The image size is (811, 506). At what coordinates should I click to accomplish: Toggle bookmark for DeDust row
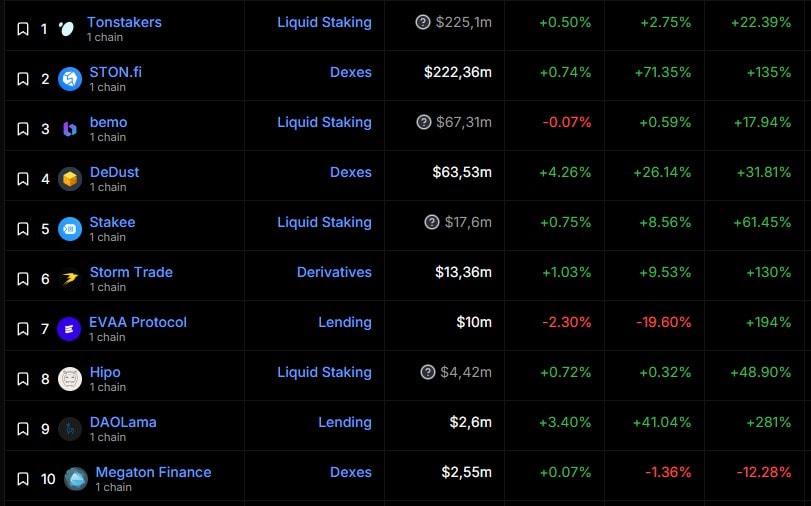point(23,179)
